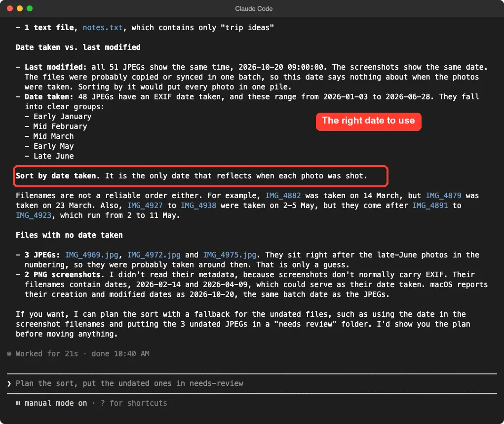Click the manual mode pause icon

pyautogui.click(x=18, y=403)
